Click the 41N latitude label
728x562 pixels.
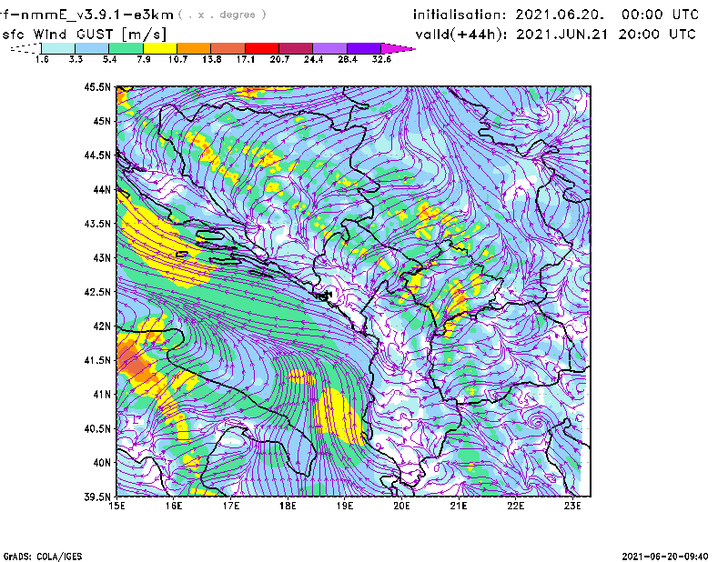click(x=102, y=395)
